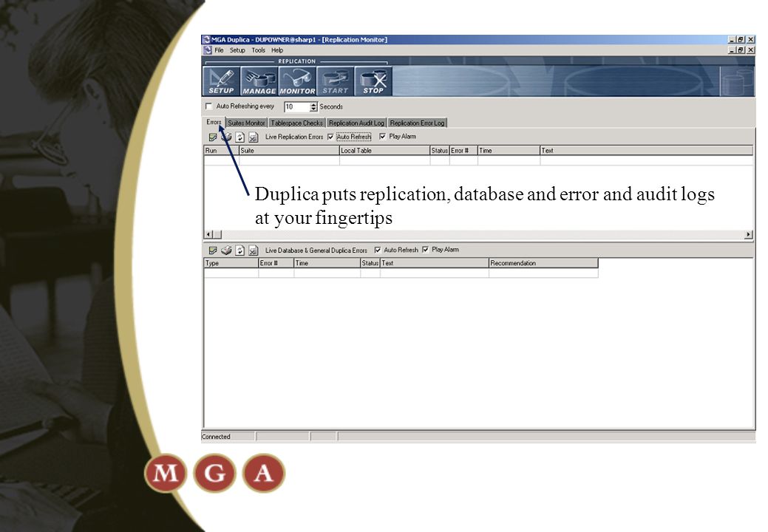The height and width of the screenshot is (532, 768).
Task: Open the File menu
Action: pos(219,50)
